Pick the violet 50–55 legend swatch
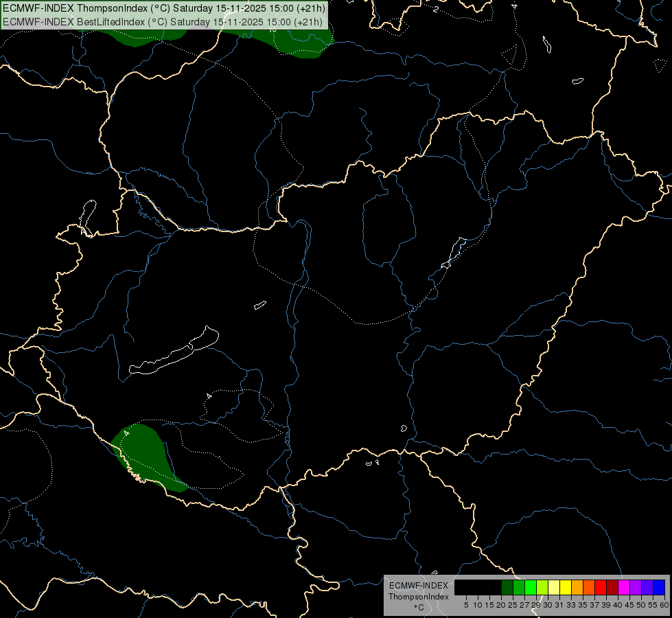This screenshot has height=618, width=672. [647, 587]
